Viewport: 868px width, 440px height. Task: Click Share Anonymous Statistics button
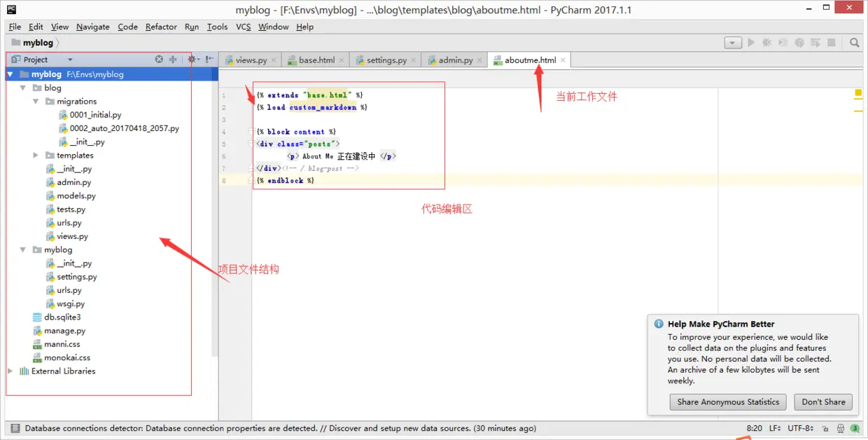tap(728, 402)
